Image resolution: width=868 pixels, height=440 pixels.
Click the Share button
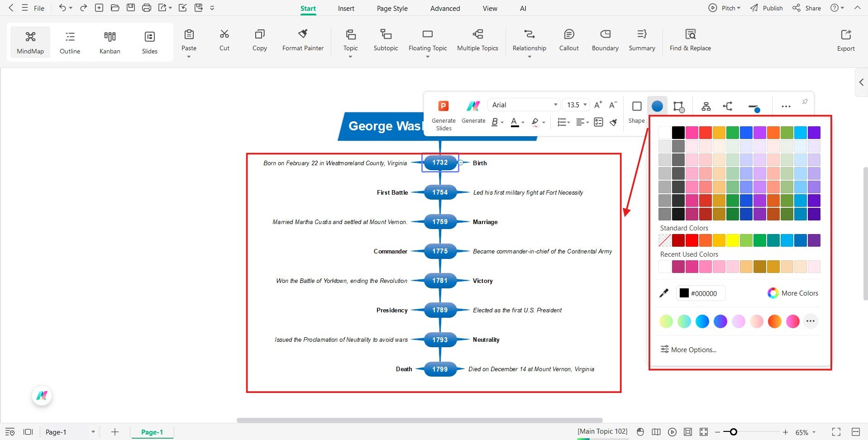tap(806, 8)
